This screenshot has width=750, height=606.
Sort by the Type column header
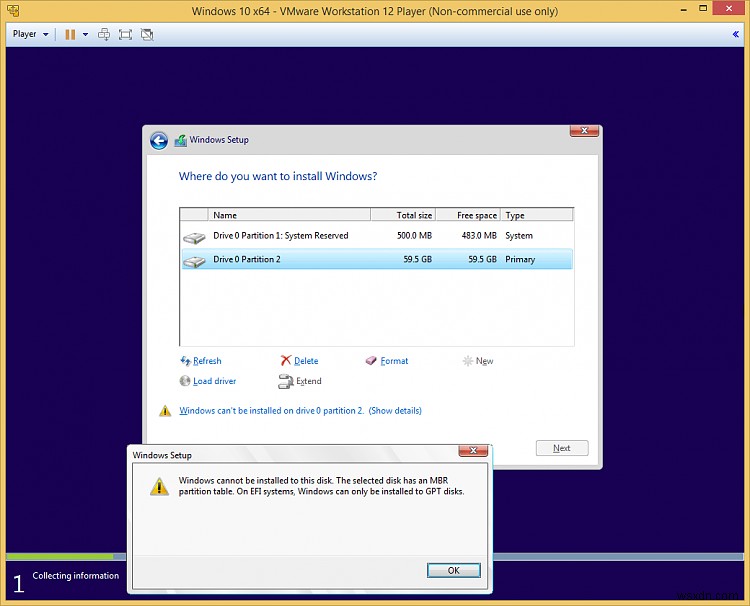(537, 215)
